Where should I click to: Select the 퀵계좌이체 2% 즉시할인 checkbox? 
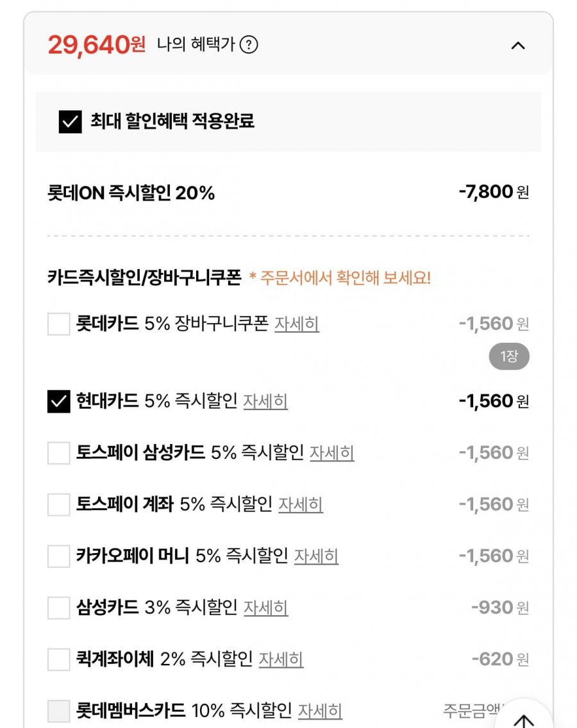59,659
